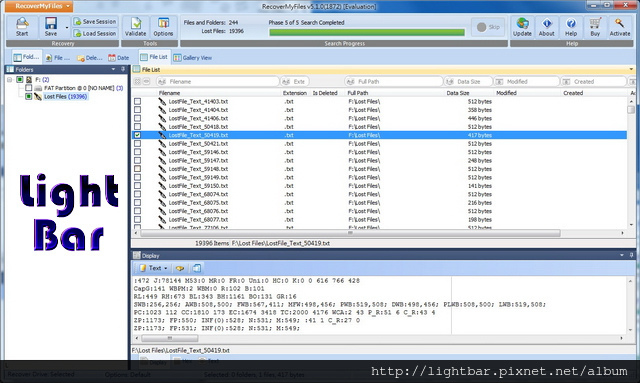Open the About dialog icon
Screen dimensions: 640x383
point(547,27)
